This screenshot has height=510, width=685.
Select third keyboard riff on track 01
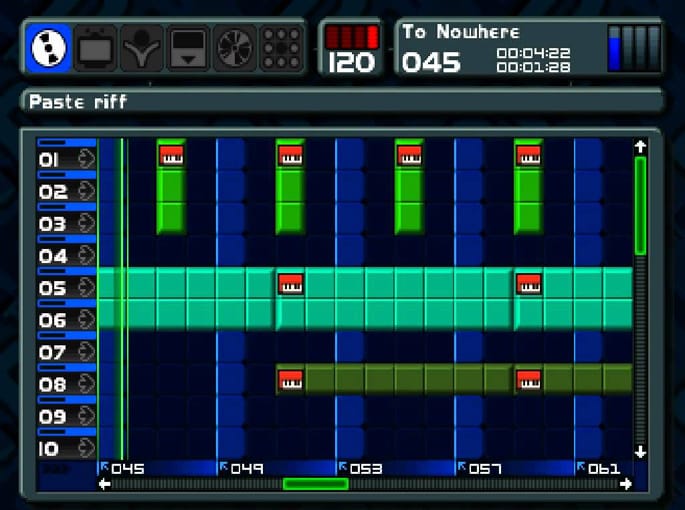[409, 155]
